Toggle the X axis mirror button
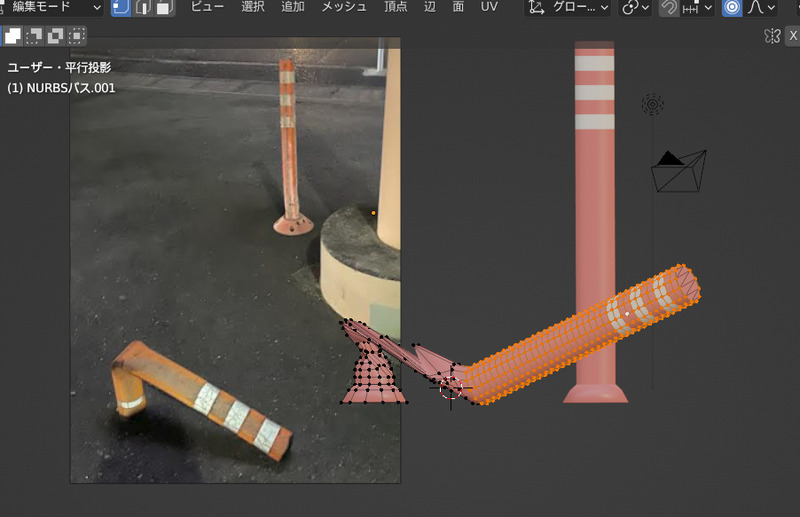This screenshot has height=517, width=800. [x=793, y=36]
